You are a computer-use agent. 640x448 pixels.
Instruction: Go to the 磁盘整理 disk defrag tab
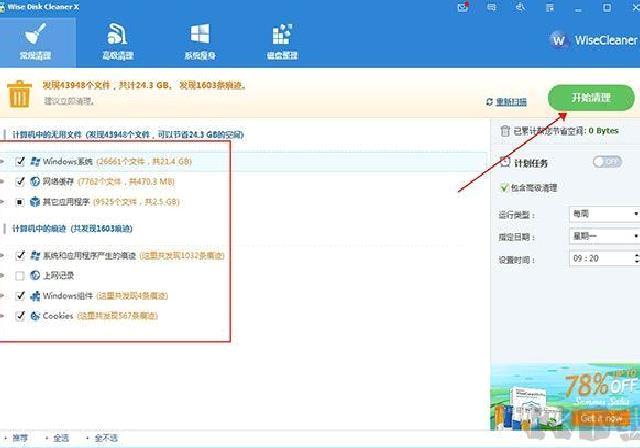click(x=282, y=42)
